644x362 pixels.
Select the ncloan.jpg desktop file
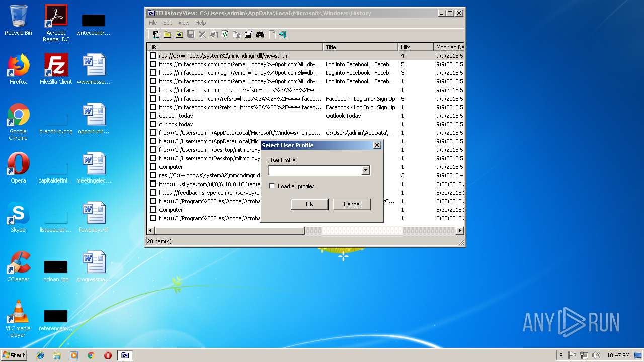(x=56, y=270)
